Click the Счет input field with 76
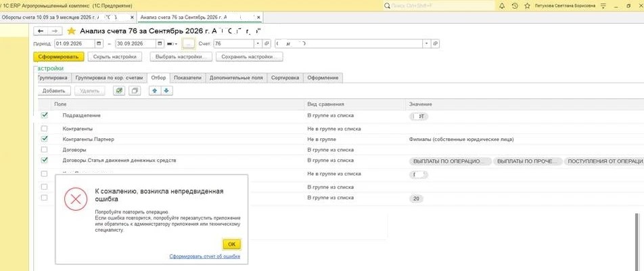644x271 pixels. (233, 43)
